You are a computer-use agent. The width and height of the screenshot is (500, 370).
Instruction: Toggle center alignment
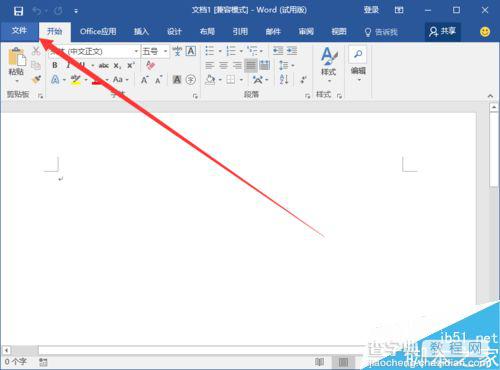(x=223, y=65)
